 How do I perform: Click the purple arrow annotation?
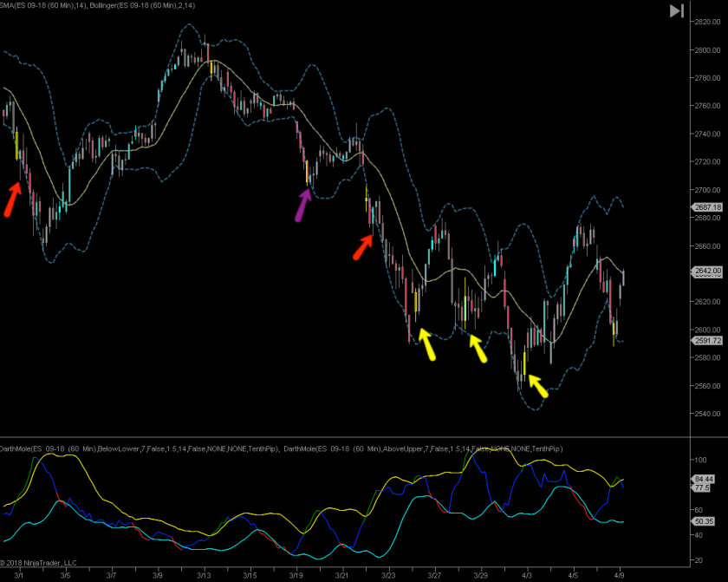coord(302,206)
